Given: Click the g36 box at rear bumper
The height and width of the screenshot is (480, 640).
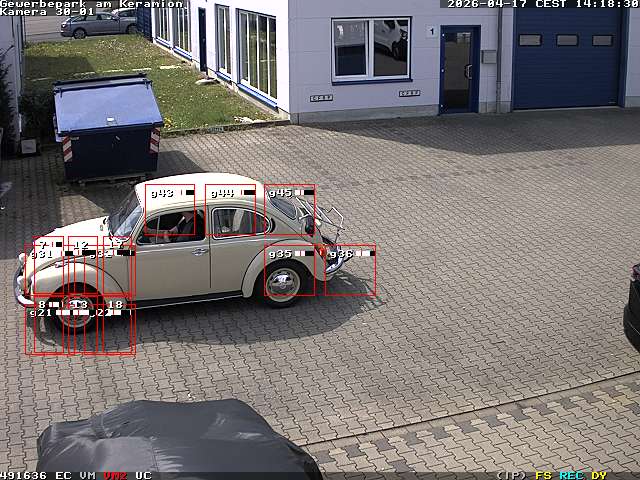Looking at the screenshot, I should [350, 270].
